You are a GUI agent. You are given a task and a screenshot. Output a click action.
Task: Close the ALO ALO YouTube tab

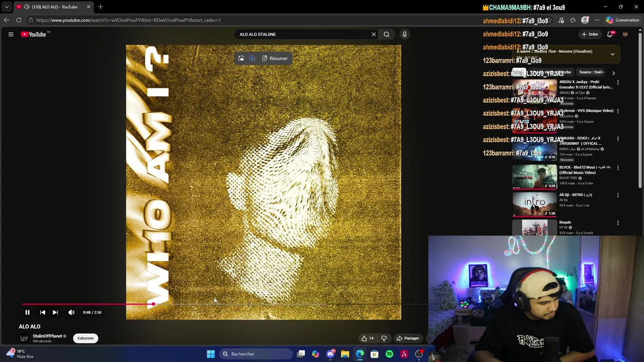pos(89,7)
